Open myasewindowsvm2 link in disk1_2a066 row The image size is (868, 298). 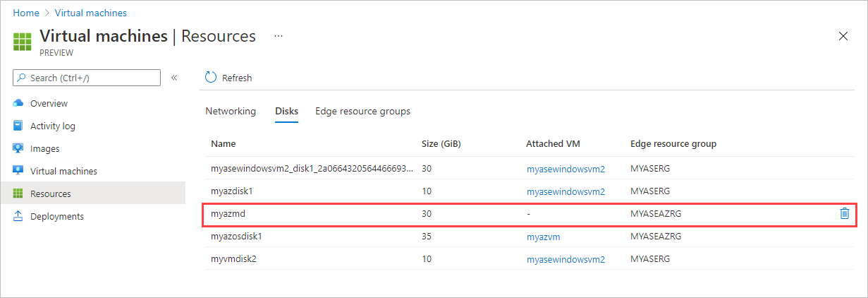pyautogui.click(x=566, y=169)
